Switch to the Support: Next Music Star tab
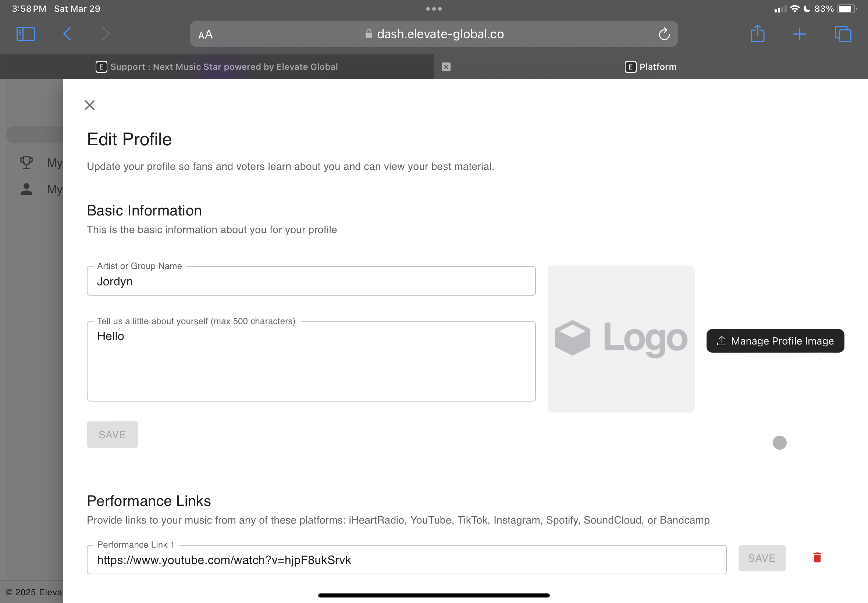 click(217, 67)
